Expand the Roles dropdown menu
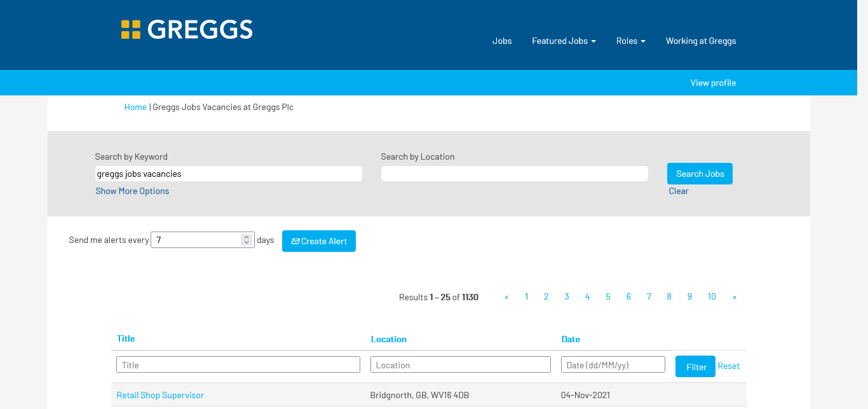Screen dimensions: 868x409 pos(630,41)
